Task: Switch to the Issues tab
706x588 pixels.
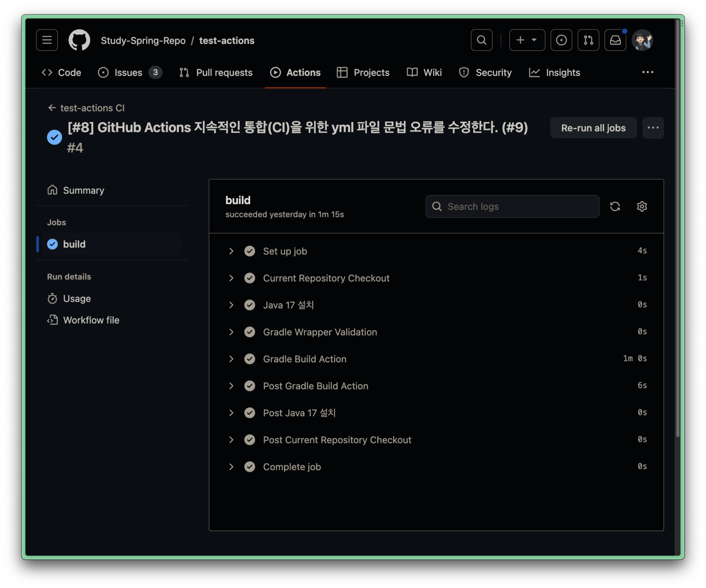Action: [128, 73]
